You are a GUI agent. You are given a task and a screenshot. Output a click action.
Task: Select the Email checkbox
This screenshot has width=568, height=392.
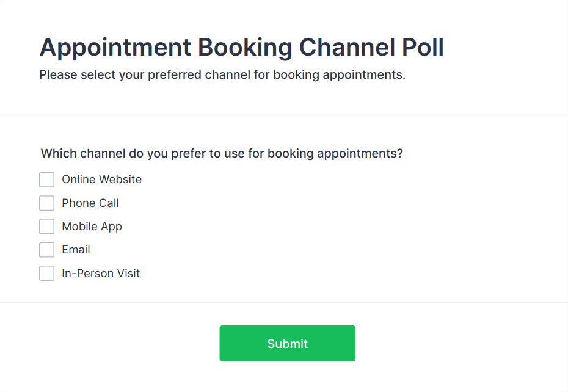tap(46, 250)
